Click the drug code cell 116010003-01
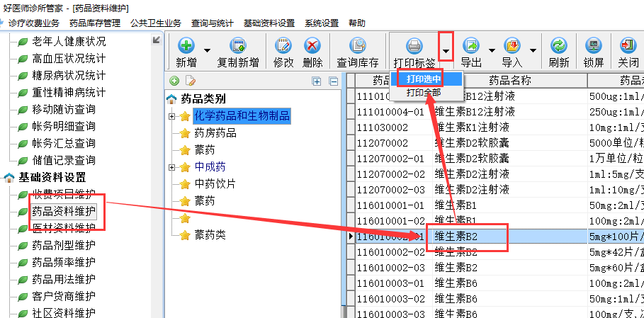The height and width of the screenshot is (318, 644). click(x=394, y=283)
